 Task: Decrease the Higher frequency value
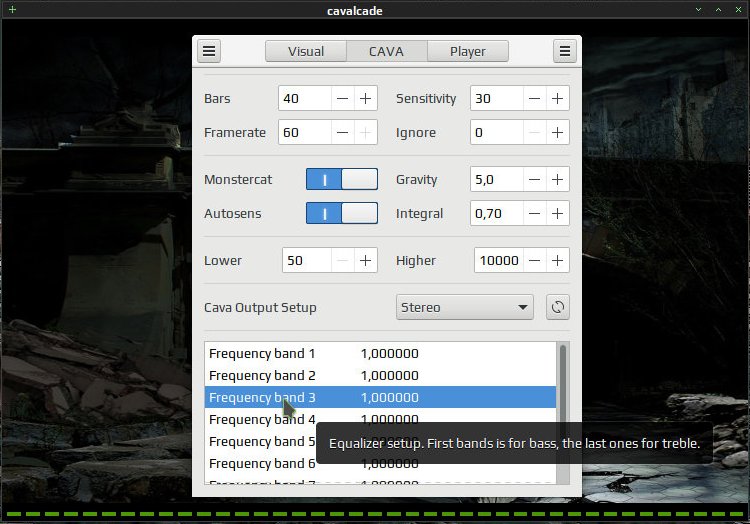click(x=534, y=261)
